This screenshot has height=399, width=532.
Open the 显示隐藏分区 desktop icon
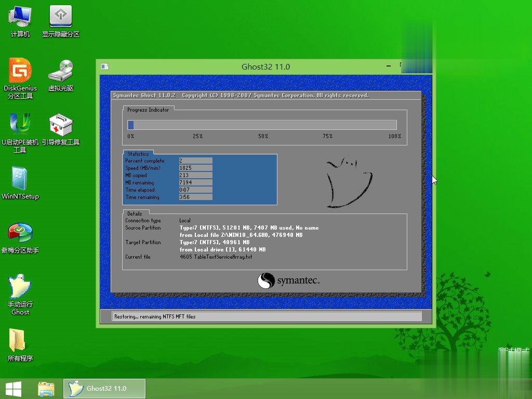tap(61, 21)
